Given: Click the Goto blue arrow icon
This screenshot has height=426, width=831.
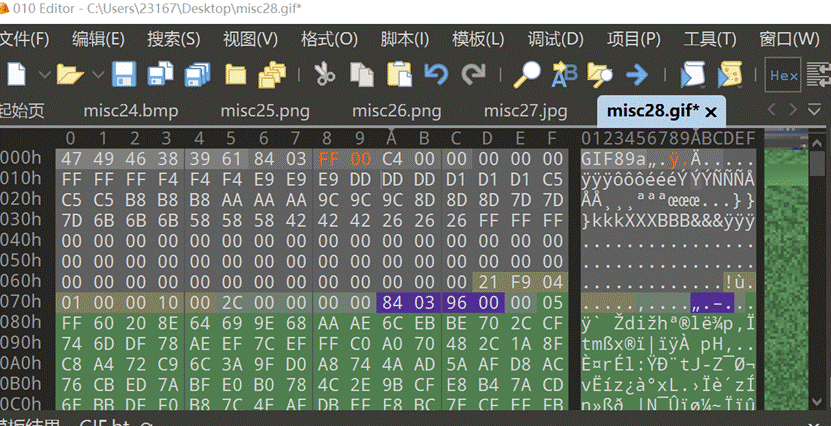Looking at the screenshot, I should [x=637, y=75].
